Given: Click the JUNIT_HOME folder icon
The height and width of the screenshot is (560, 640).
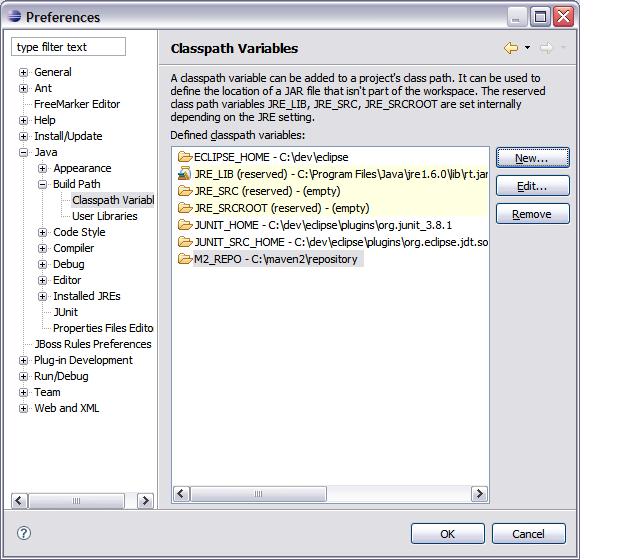Looking at the screenshot, I should point(184,225).
